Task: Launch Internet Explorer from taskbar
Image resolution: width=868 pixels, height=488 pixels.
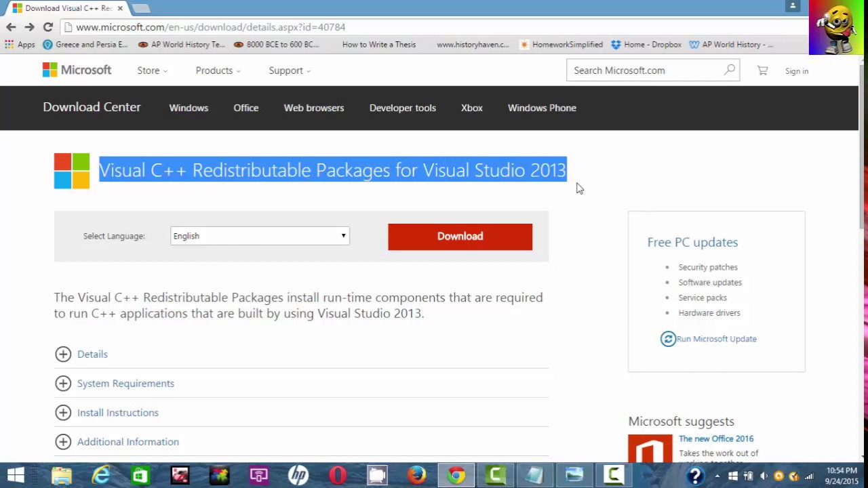Action: 101,475
